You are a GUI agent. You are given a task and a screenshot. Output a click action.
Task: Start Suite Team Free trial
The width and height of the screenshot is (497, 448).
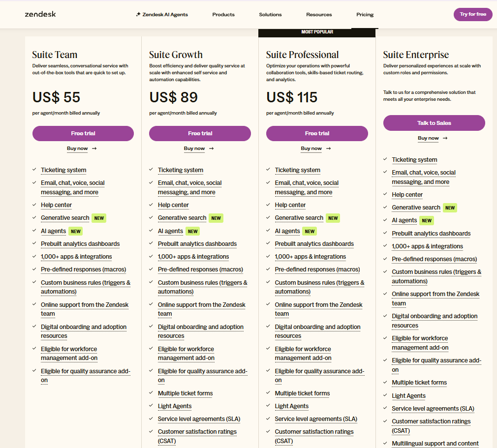tap(83, 133)
